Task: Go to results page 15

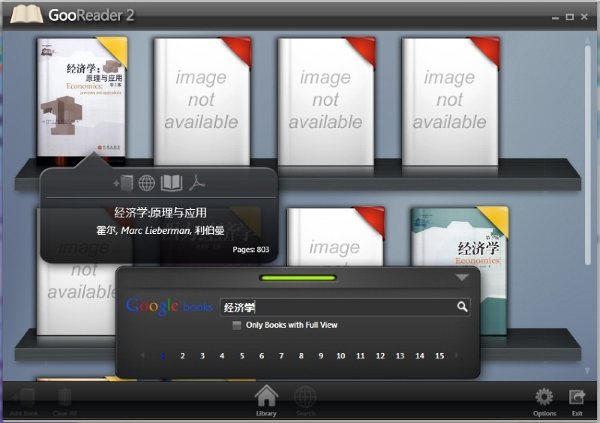Action: pyautogui.click(x=440, y=356)
